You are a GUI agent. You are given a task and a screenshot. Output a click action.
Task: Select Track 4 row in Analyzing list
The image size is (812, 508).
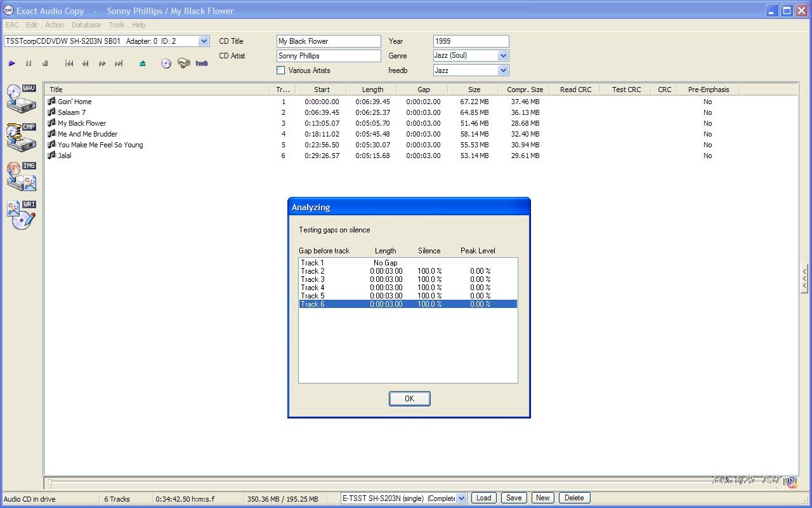[x=408, y=288]
